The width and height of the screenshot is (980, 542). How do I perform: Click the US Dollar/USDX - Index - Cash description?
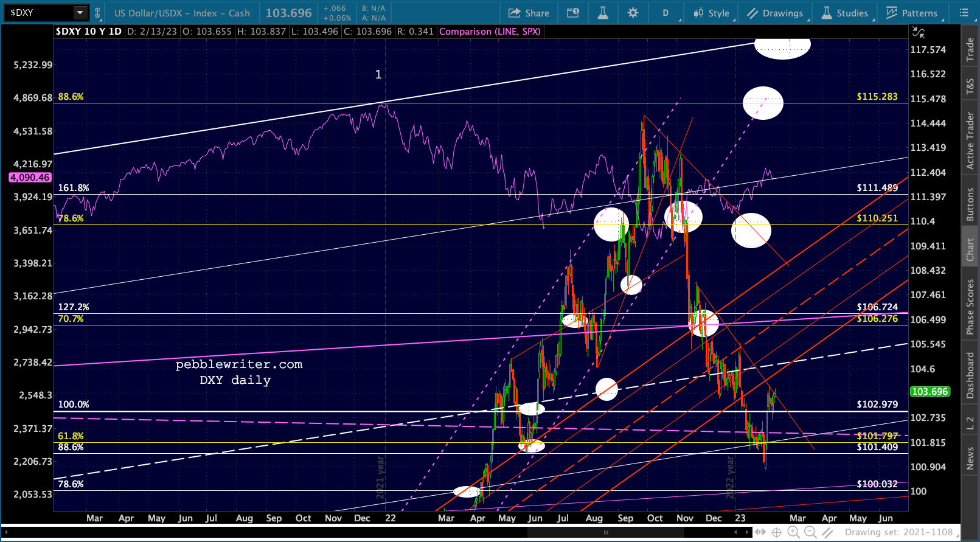click(x=182, y=13)
